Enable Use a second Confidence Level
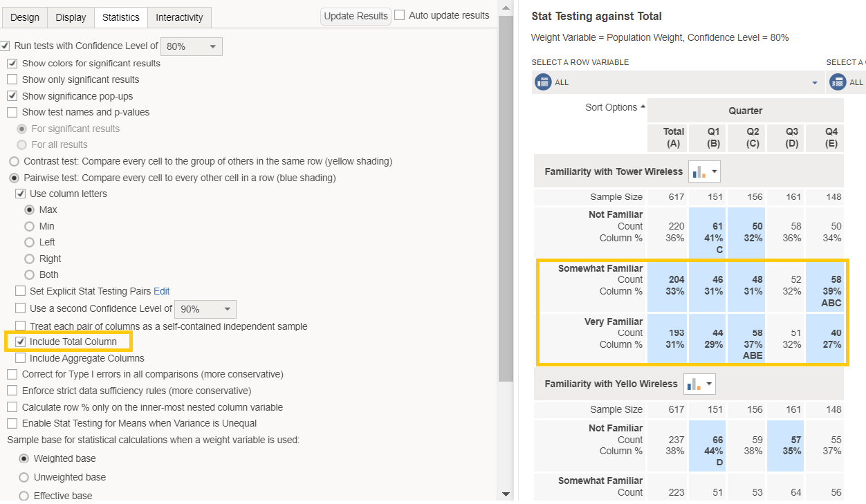Screen dimensions: 866x504 pos(21,308)
